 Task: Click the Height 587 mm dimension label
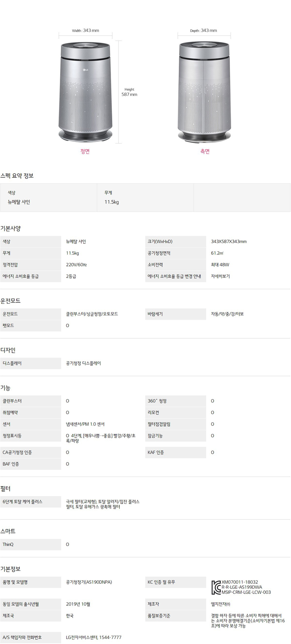pos(129,92)
